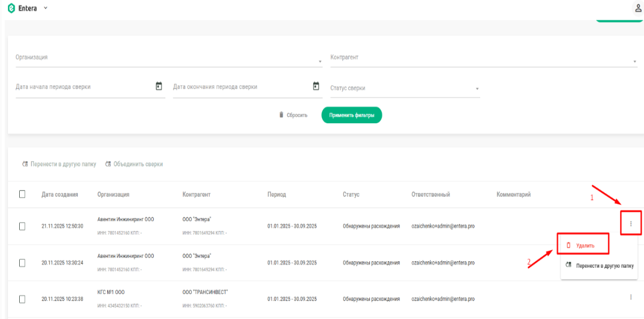
Task: Open three-dot menu for КГС №1 ООО row
Action: pos(631,297)
